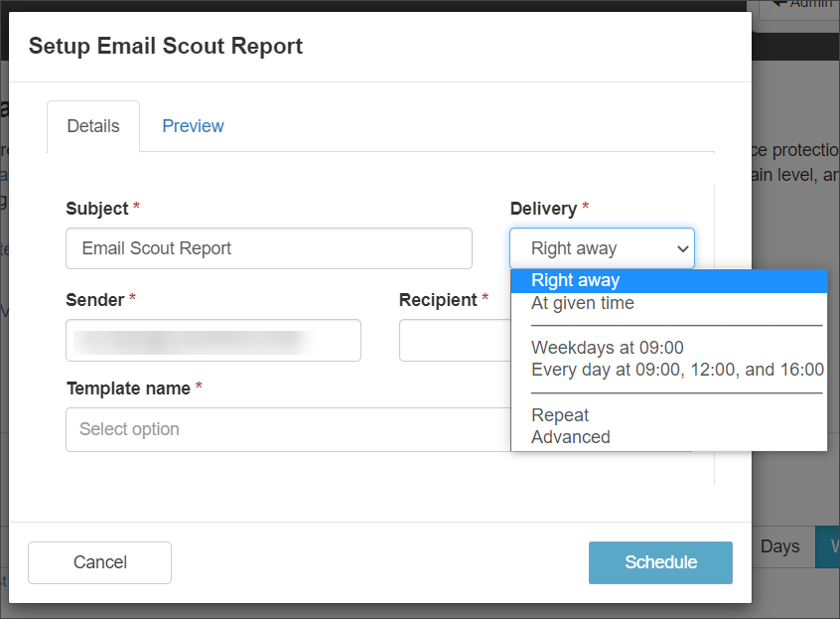Click the Days button behind the dialog
The width and height of the screenshot is (840, 619).
coord(779,546)
